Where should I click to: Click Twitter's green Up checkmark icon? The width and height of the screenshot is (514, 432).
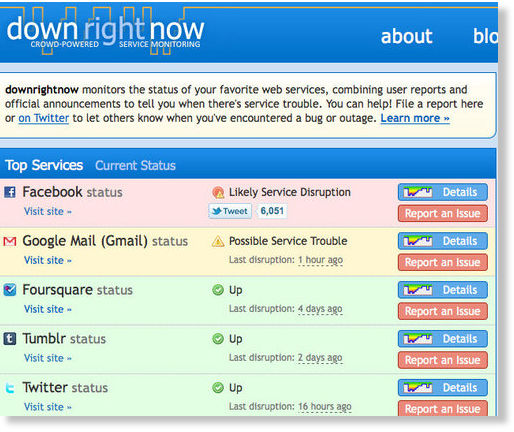pos(218,388)
